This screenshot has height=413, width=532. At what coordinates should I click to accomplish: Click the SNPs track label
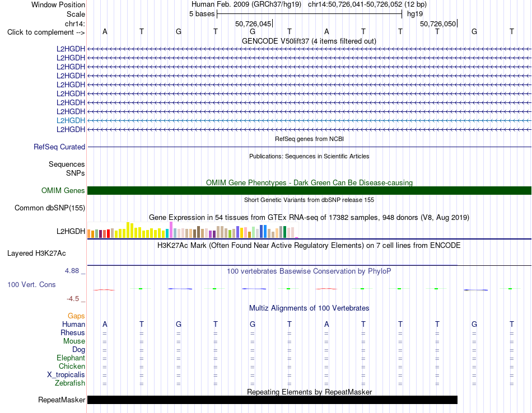(76, 173)
